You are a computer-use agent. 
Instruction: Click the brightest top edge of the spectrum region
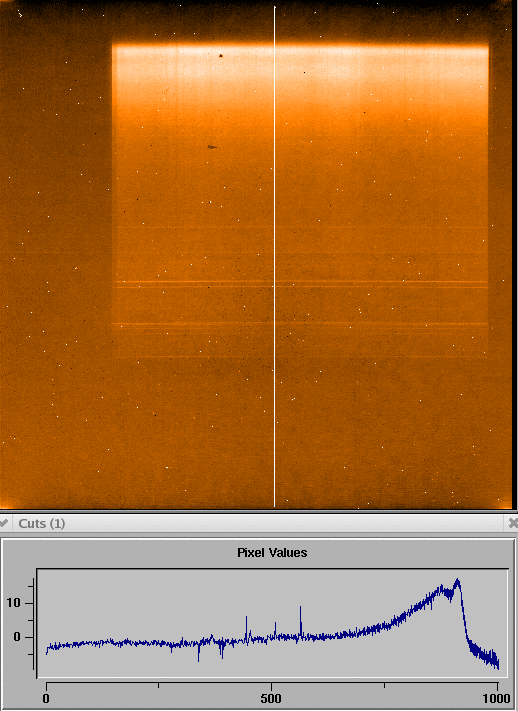click(x=300, y=46)
